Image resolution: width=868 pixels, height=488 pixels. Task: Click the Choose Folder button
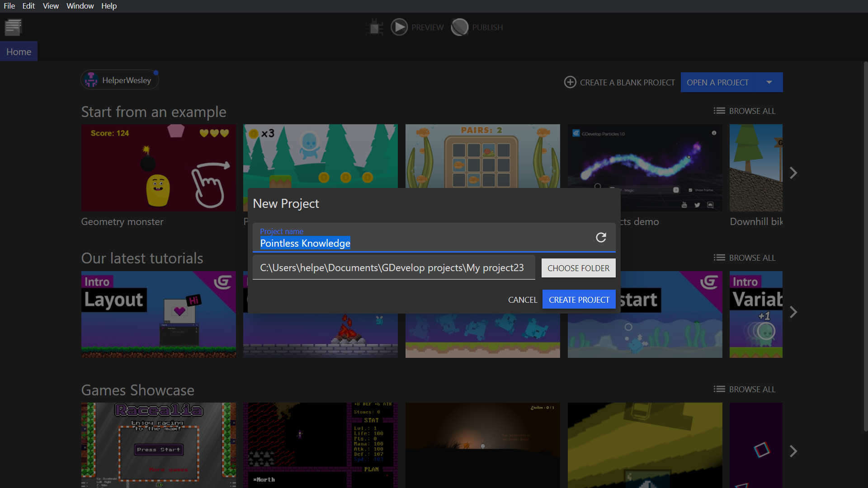(578, 268)
